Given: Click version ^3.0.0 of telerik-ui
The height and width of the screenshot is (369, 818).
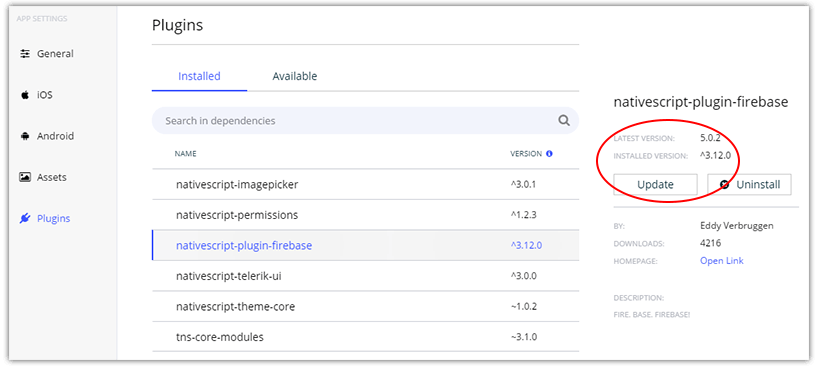Looking at the screenshot, I should [x=524, y=276].
